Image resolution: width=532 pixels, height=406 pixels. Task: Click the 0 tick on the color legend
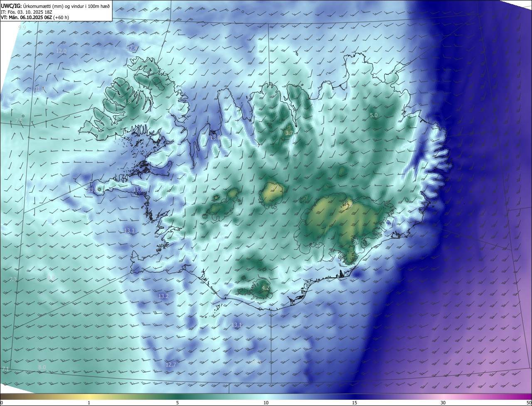tap(2, 403)
